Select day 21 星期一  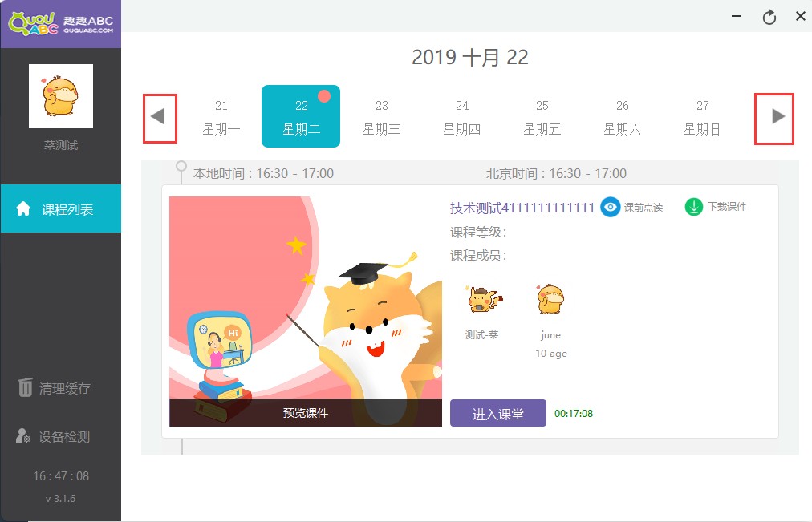pyautogui.click(x=221, y=117)
